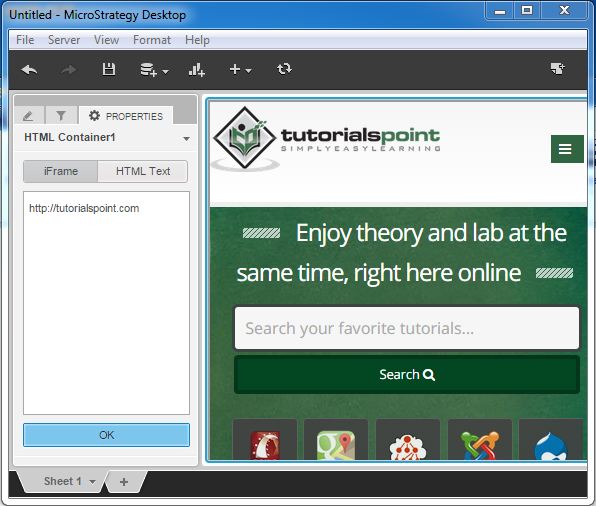Click the Refresh icon in toolbar
The height and width of the screenshot is (506, 596).
pyautogui.click(x=284, y=69)
